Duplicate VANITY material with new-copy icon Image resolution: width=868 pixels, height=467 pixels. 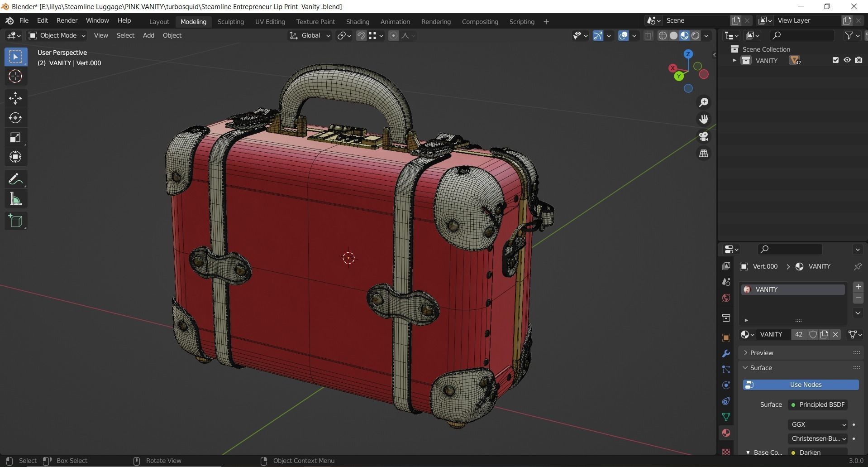(x=824, y=334)
